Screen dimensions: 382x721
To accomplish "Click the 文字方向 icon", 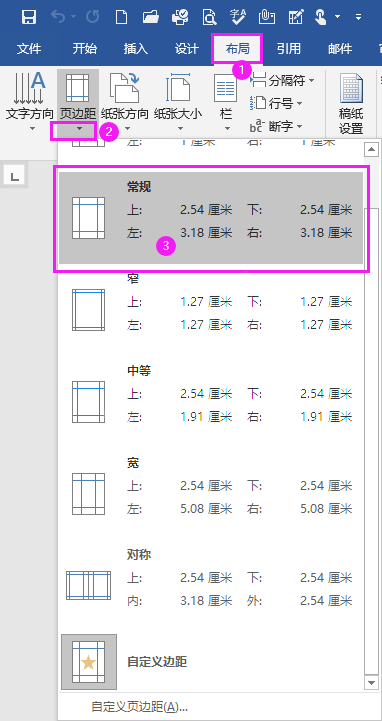I will pos(29,88).
